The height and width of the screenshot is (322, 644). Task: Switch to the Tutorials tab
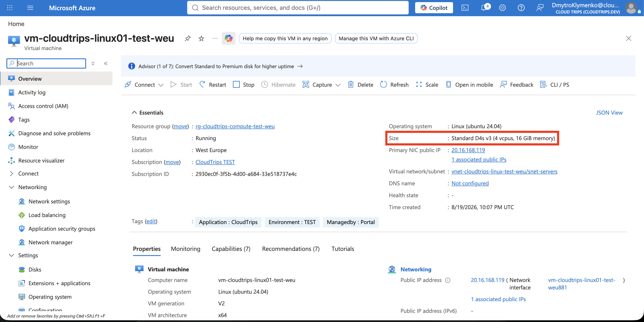point(343,249)
